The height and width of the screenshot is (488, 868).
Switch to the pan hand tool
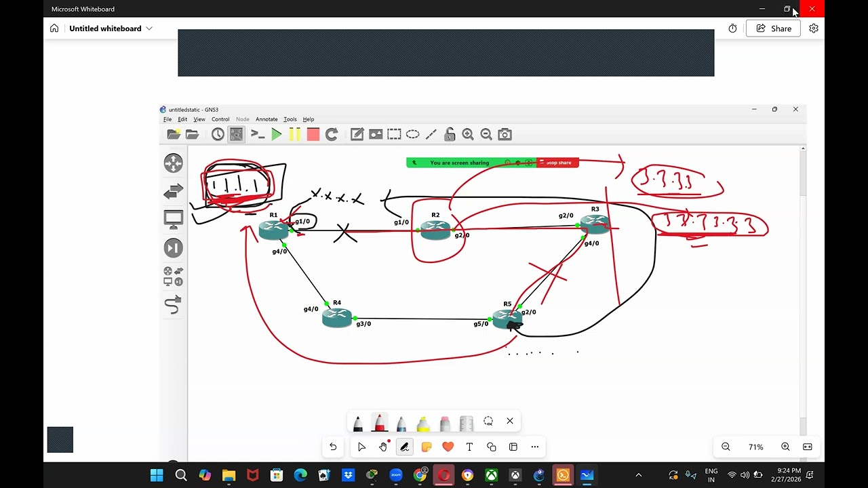point(383,447)
